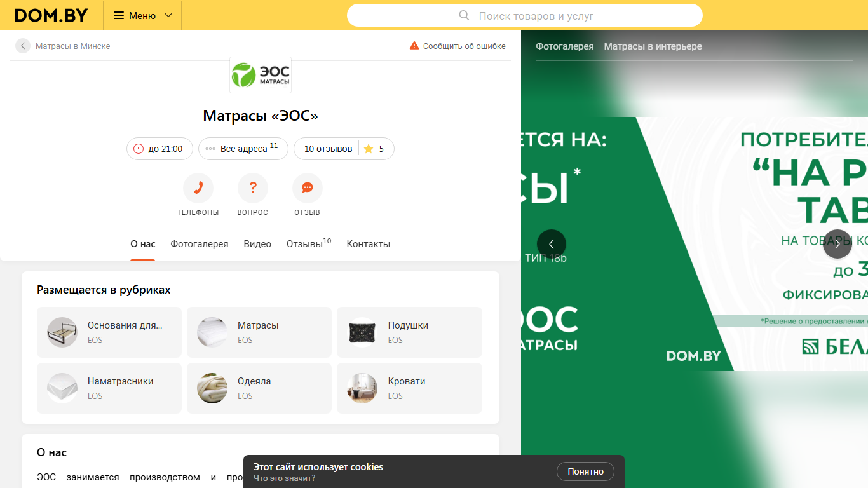
Task: Open the Подушки category card
Action: 409,332
